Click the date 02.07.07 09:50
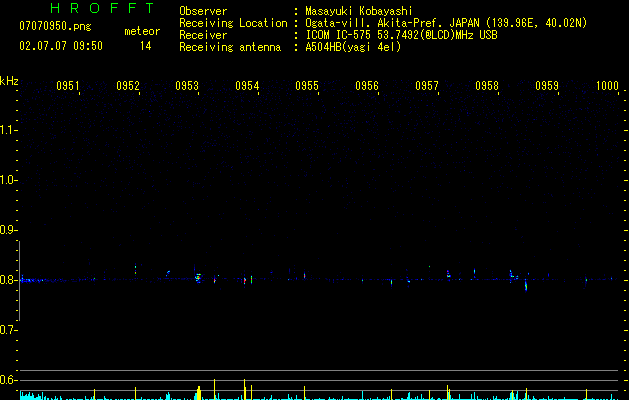The width and height of the screenshot is (629, 400). pyautogui.click(x=61, y=46)
